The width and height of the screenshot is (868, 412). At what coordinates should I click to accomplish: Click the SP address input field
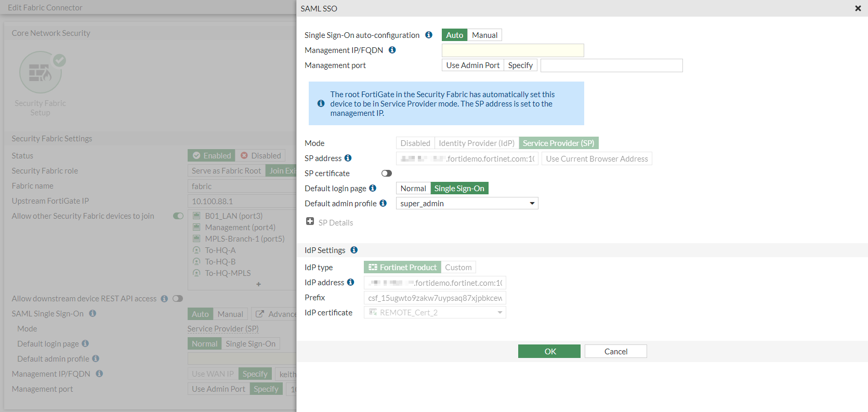[467, 158]
